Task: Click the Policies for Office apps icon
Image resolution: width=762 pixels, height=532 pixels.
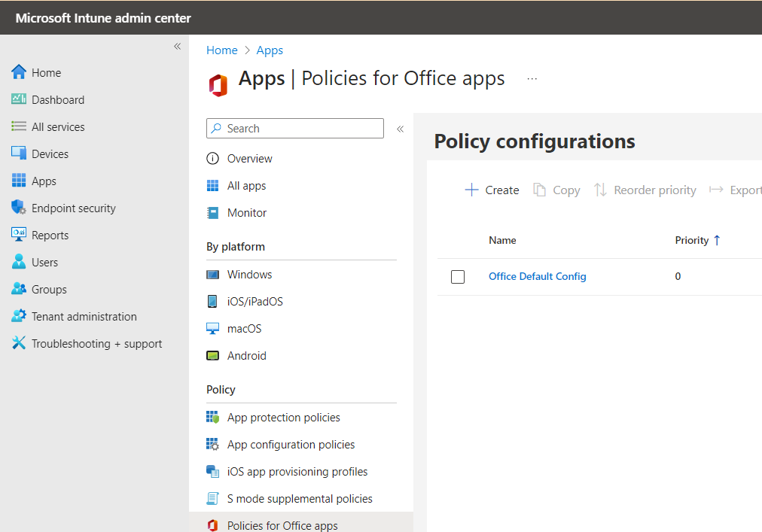Action: 212,525
